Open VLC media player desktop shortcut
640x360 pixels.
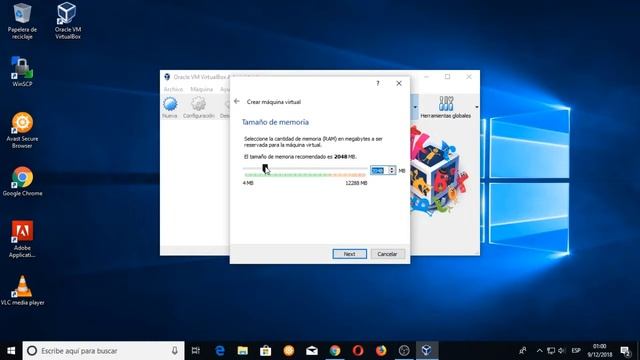click(22, 291)
